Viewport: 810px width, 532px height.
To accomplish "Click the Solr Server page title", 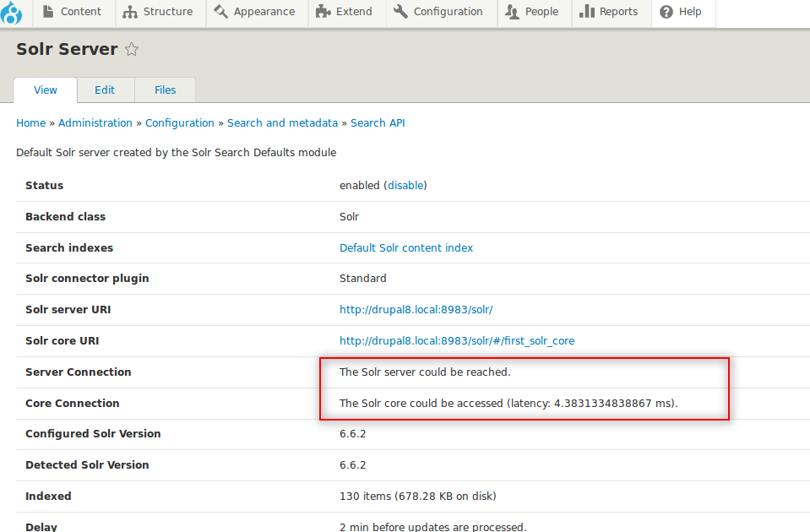I will click(67, 49).
